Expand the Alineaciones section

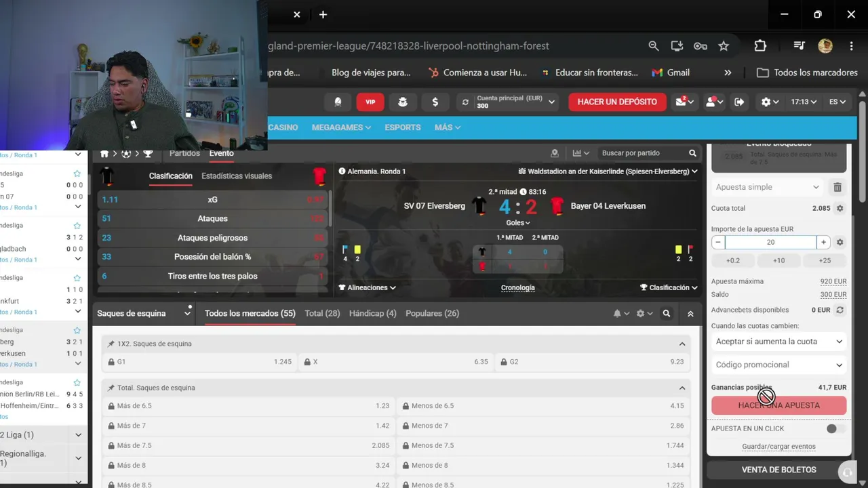368,287
